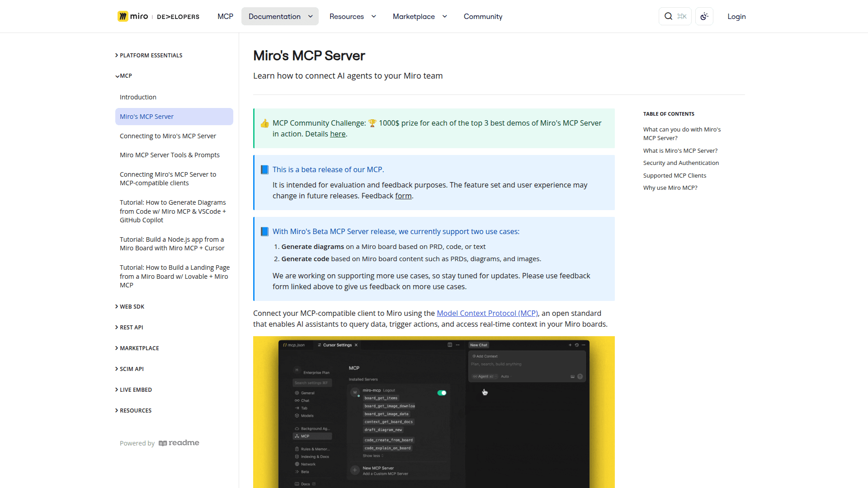Open the feedback 'form' link
The height and width of the screenshot is (488, 868).
(x=403, y=196)
